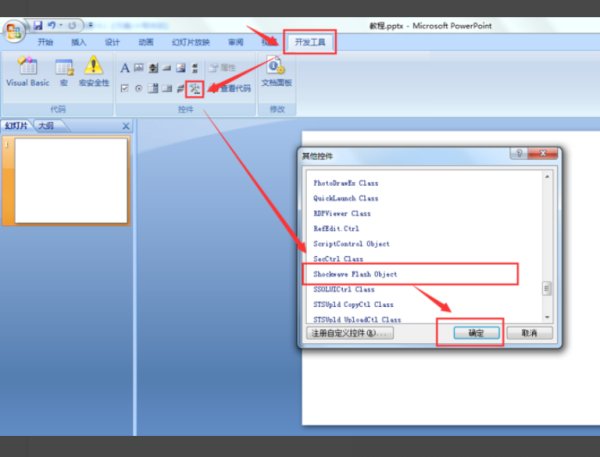600x457 pixels.
Task: Close the slides/outline pane
Action: click(x=126, y=126)
